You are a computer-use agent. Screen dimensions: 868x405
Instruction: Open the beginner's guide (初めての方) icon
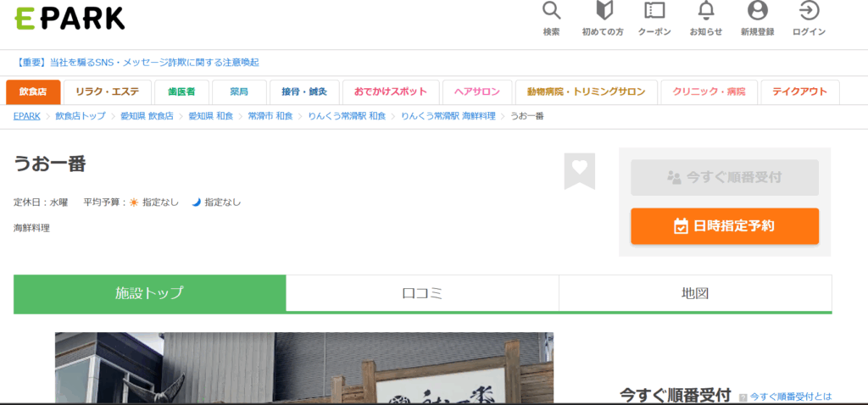(603, 11)
